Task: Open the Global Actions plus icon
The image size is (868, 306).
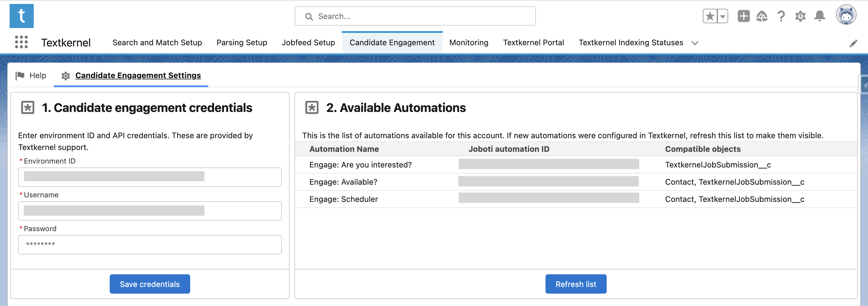Action: point(743,16)
